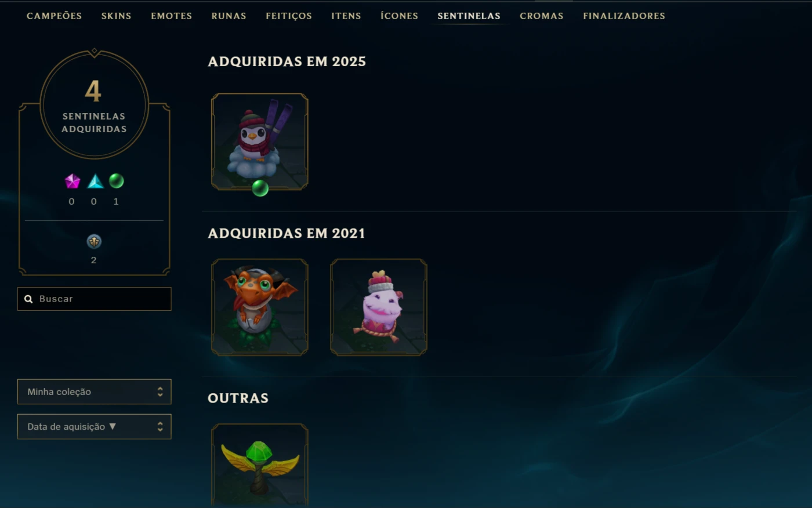Click the blue triangular gem icon
The width and height of the screenshot is (812, 508).
point(95,182)
